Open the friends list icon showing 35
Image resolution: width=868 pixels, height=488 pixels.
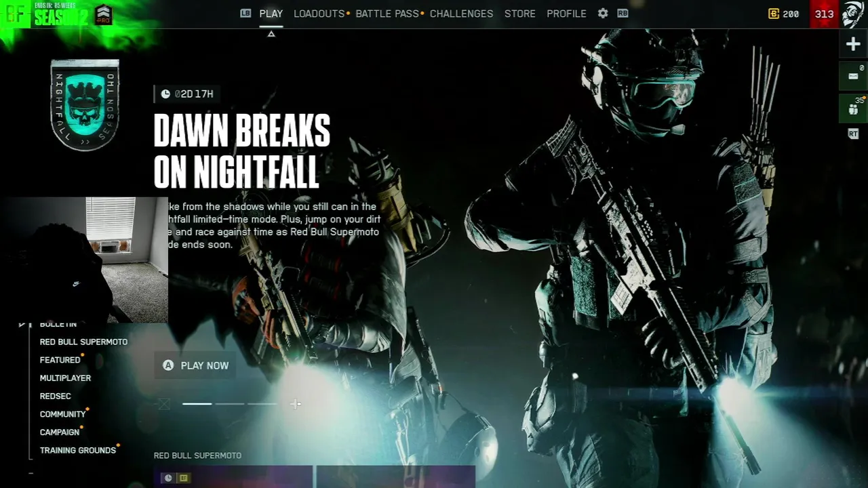pyautogui.click(x=853, y=108)
